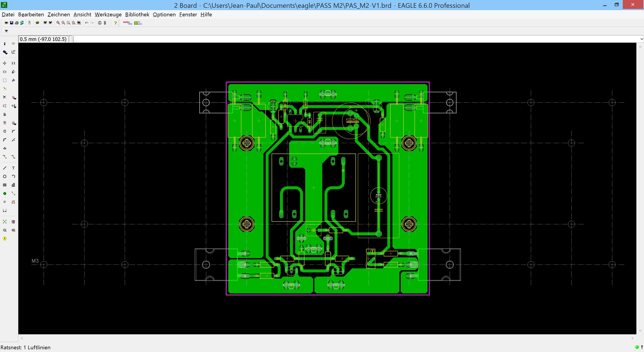Click the Zoom to fit magnifier icon
This screenshot has width=644, height=352.
[58, 23]
